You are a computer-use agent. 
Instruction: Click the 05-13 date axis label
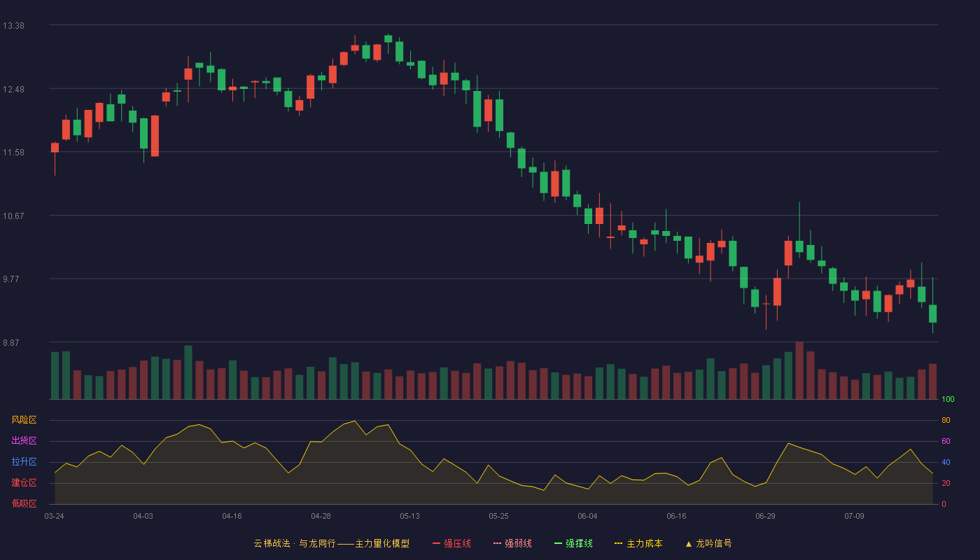tap(409, 516)
